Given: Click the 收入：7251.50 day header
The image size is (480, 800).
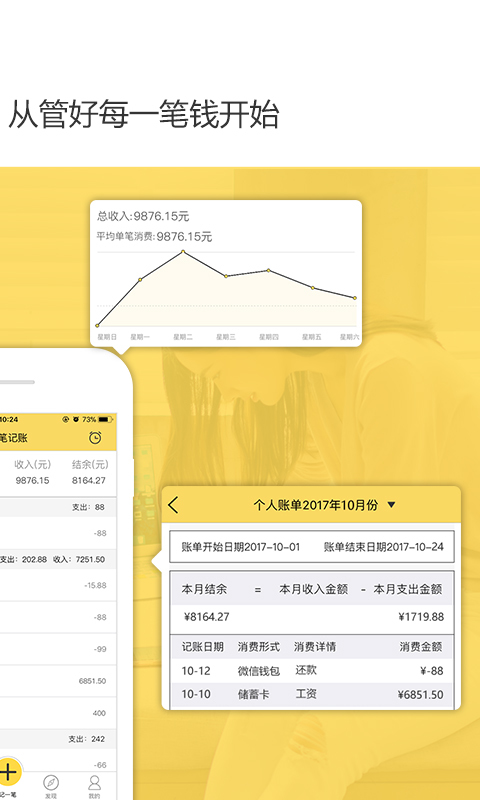Looking at the screenshot, I should pyautogui.click(x=79, y=559).
